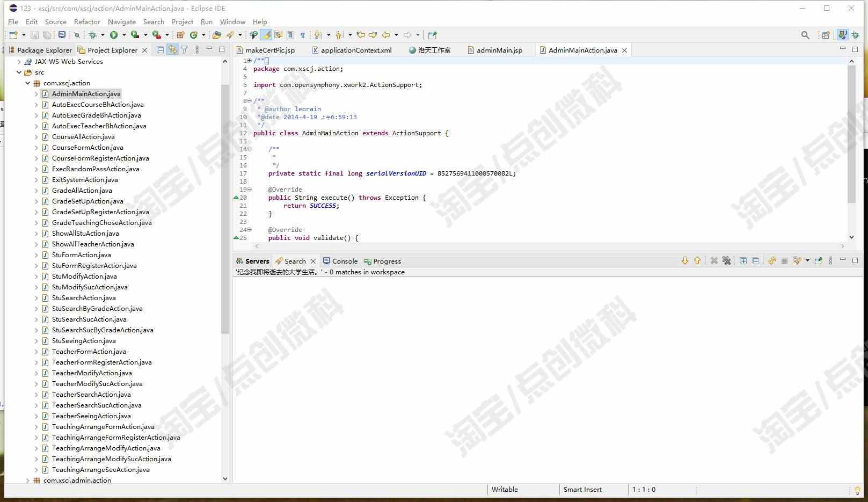868x502 pixels.
Task: Click the editor vertical scrollbar thumb
Action: (x=851, y=134)
